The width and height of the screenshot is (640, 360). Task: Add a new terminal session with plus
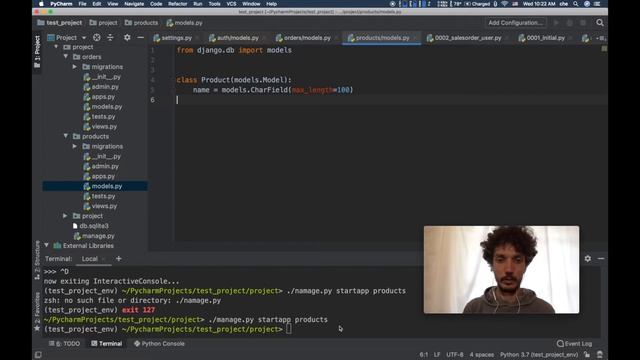tap(118, 258)
